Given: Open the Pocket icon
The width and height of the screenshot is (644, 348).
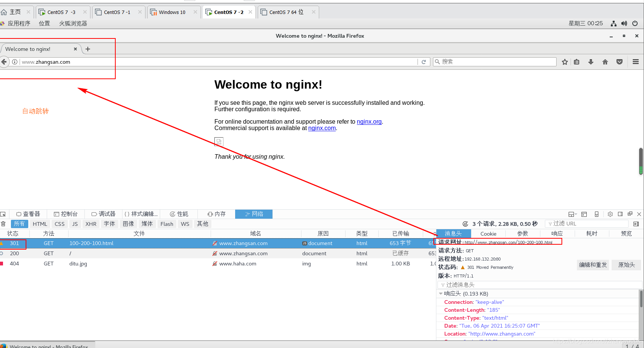Looking at the screenshot, I should pos(620,62).
